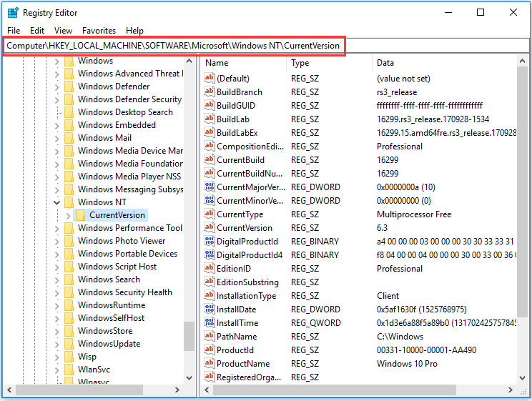Image resolution: width=532 pixels, height=401 pixels.
Task: Click the binary icon beside DigitalProductId4
Action: tap(210, 254)
